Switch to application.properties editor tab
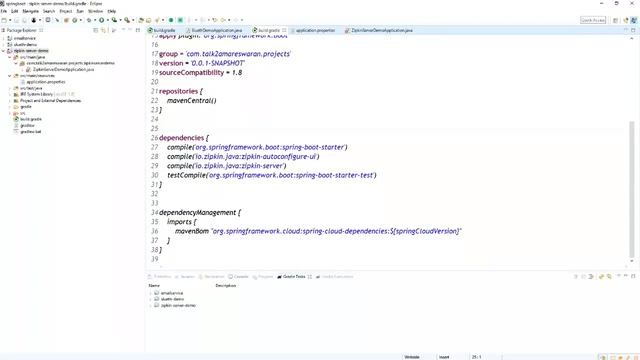The height and width of the screenshot is (360, 640). [313, 30]
